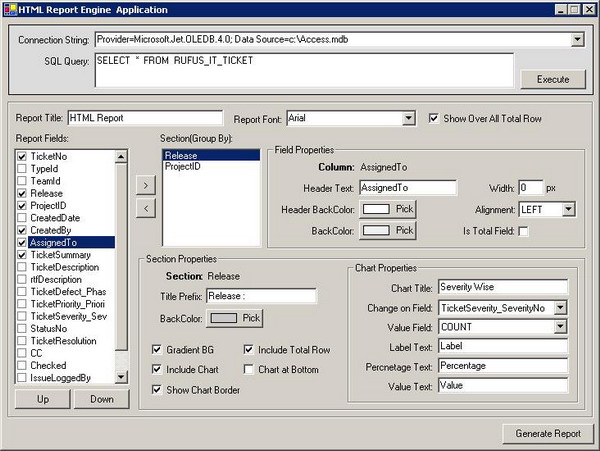Click the Value Text input field
The height and width of the screenshot is (451, 600).
point(503,386)
